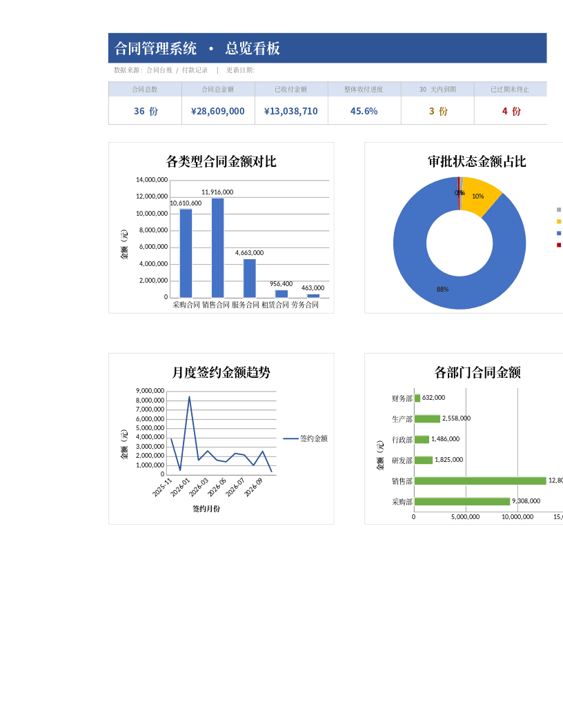Click the chart title 审批状态金额占比
This screenshot has width=563, height=728.
[x=477, y=161]
